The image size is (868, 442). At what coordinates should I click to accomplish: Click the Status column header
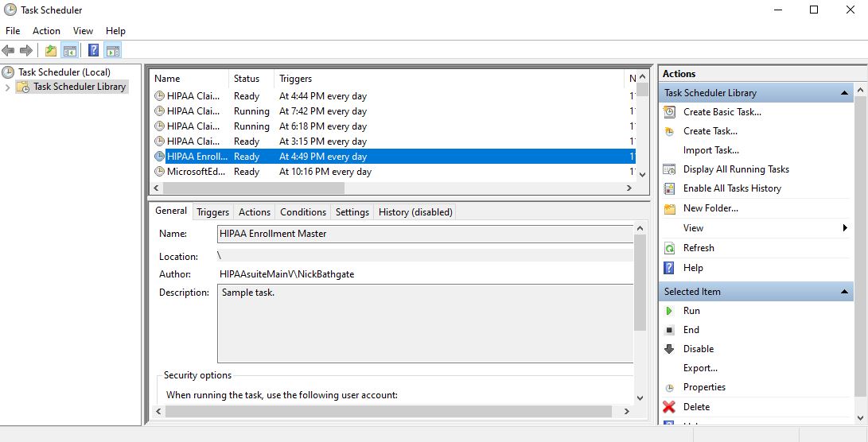(251, 79)
